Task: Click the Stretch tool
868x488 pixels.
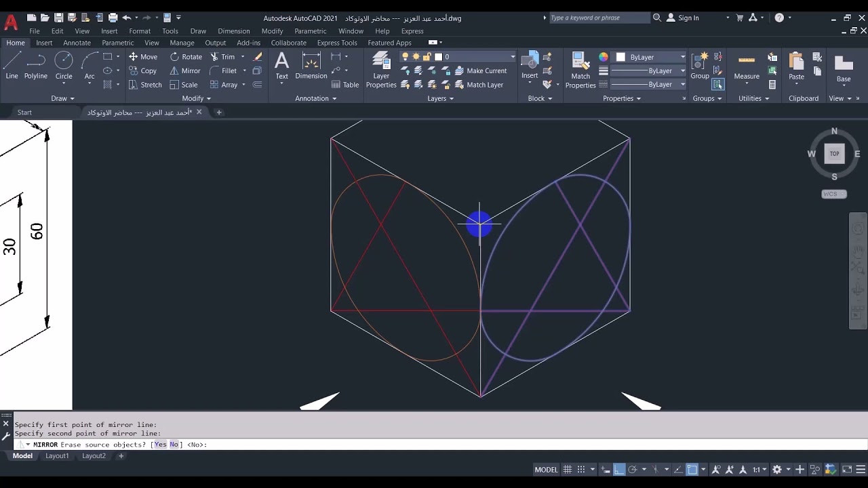Action: tap(145, 85)
